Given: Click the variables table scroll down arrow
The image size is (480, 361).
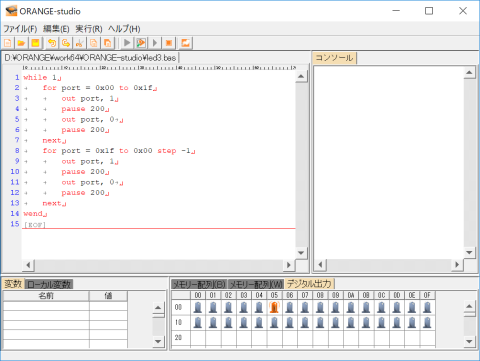Looking at the screenshot, I should coord(158,341).
